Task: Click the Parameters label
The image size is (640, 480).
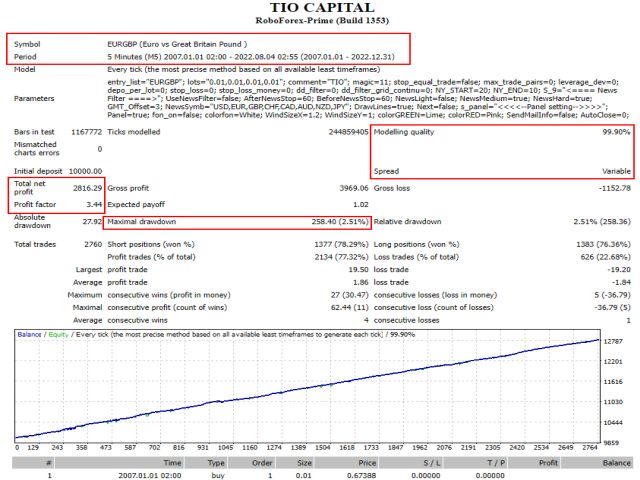Action: pyautogui.click(x=34, y=98)
